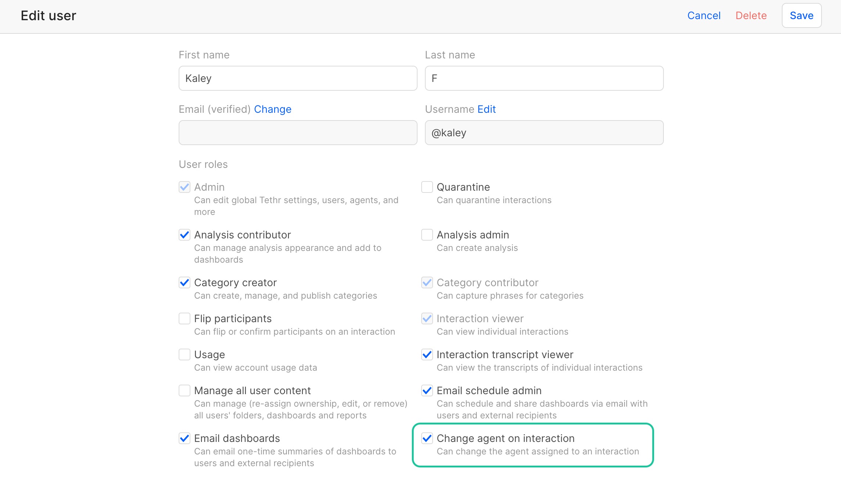Enable the Flip participants role
Screen dimensions: 841x504
click(185, 318)
